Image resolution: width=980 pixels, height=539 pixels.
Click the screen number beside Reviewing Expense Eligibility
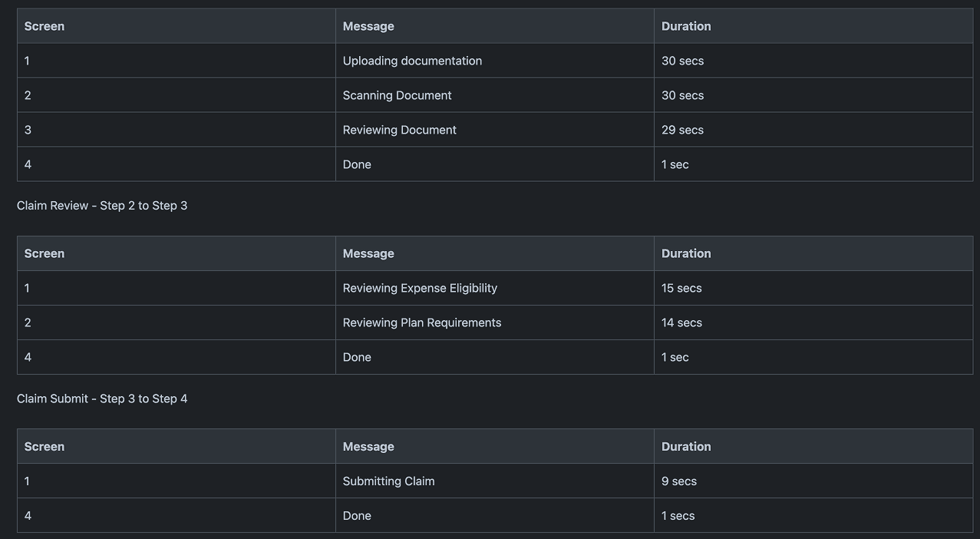coord(27,288)
